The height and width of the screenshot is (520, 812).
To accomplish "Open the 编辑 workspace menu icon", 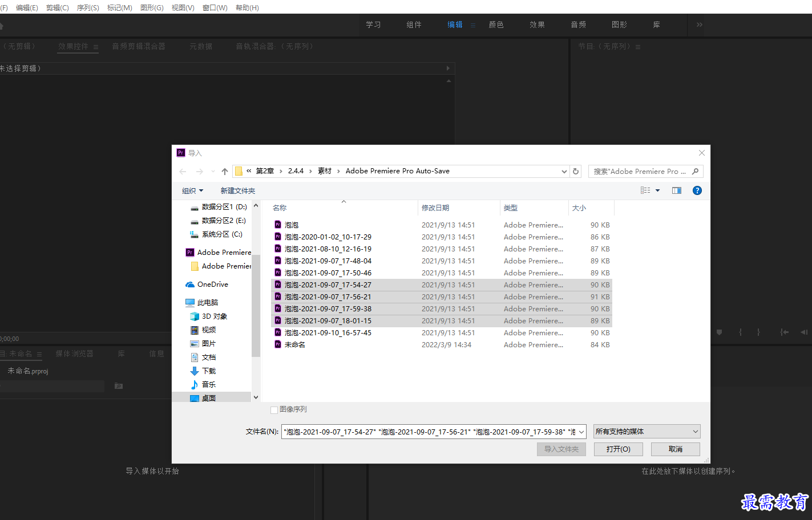I will tap(473, 25).
